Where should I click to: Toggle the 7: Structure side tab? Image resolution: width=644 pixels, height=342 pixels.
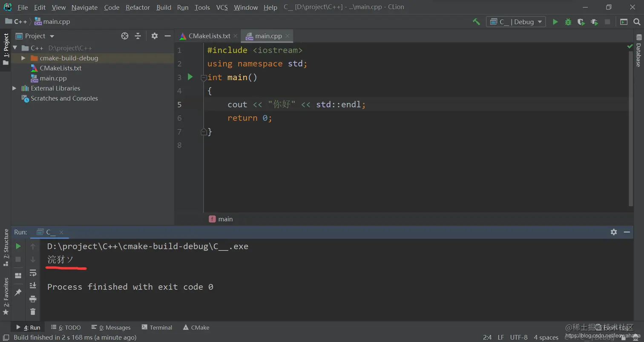pyautogui.click(x=6, y=247)
